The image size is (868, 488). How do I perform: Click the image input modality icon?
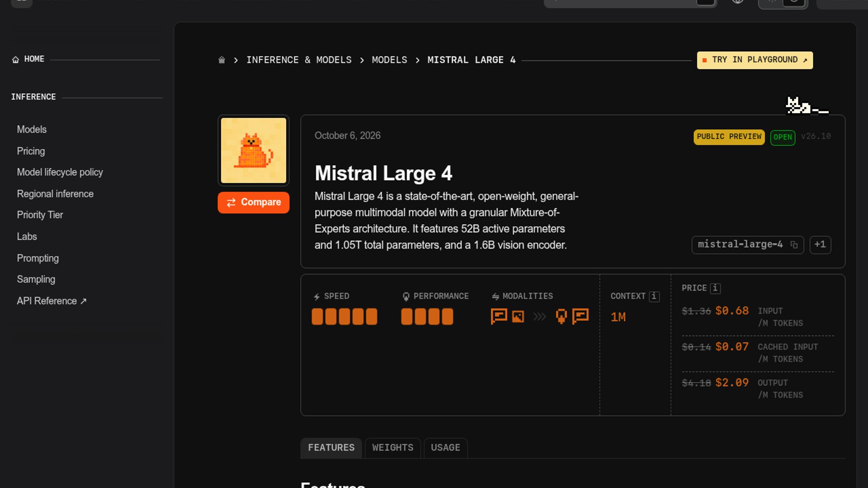point(518,316)
